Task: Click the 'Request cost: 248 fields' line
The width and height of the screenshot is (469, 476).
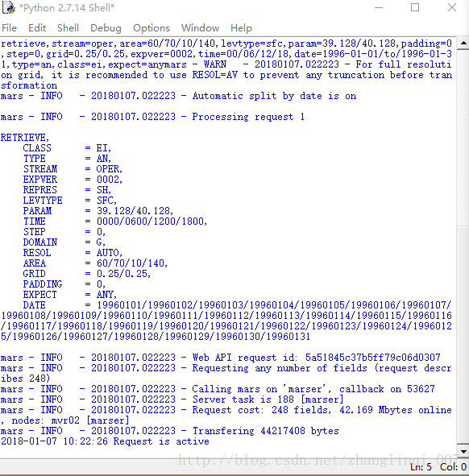Action: click(x=226, y=410)
